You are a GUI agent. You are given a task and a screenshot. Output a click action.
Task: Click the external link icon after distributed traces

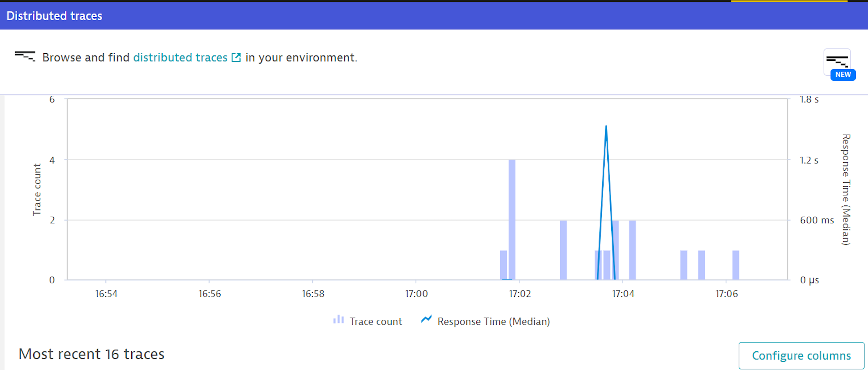pyautogui.click(x=236, y=58)
